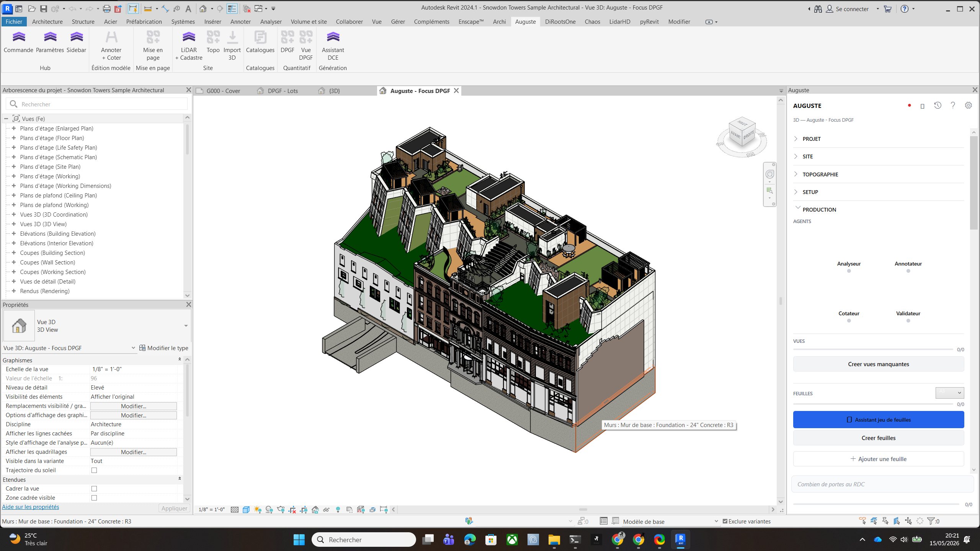Click the temporary hide/isolate glasses icon
Image resolution: width=980 pixels, height=551 pixels.
(327, 510)
